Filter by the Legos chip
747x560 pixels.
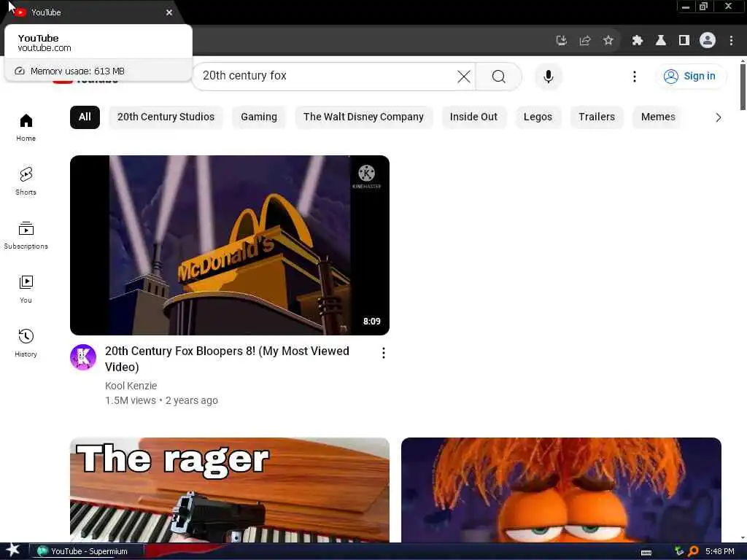coord(538,117)
